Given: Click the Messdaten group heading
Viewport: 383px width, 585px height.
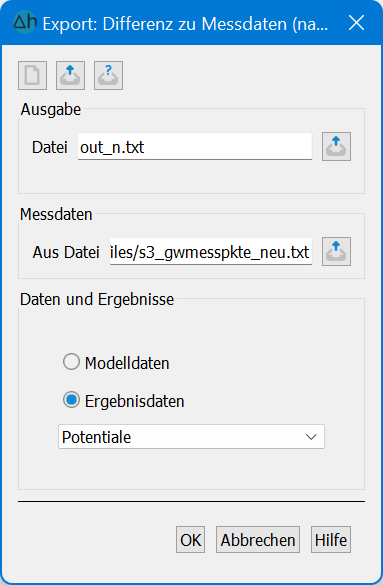Looking at the screenshot, I should tap(56, 215).
